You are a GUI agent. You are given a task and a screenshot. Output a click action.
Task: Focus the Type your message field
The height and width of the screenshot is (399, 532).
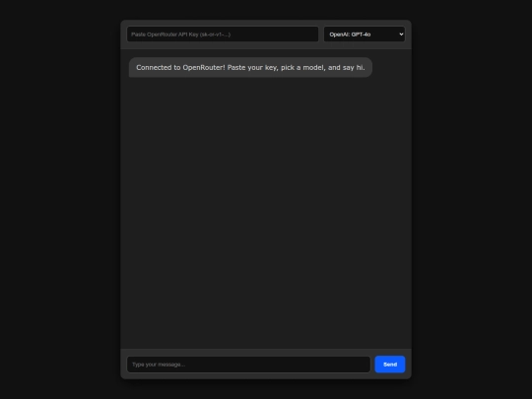[x=248, y=365]
